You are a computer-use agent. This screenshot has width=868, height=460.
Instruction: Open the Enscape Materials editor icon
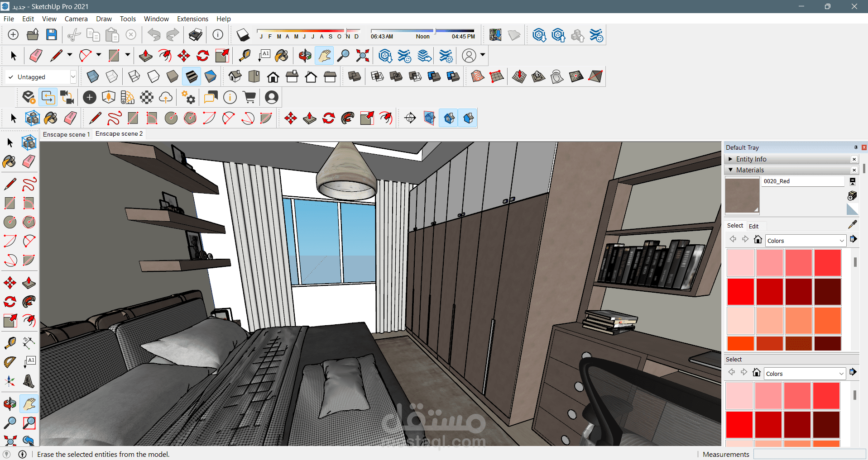coord(147,97)
